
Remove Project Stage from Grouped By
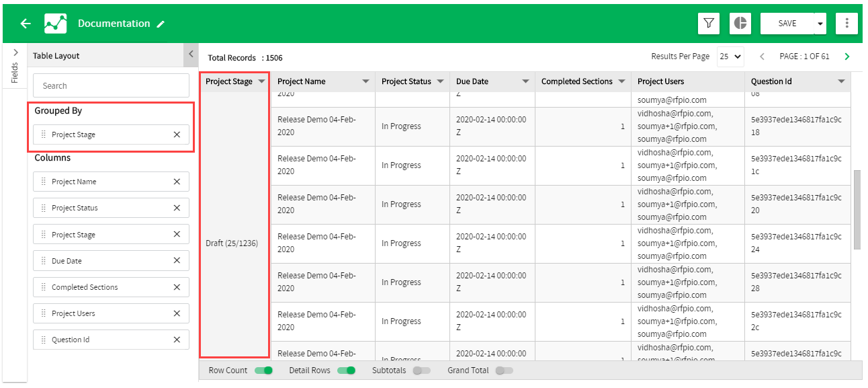click(177, 134)
